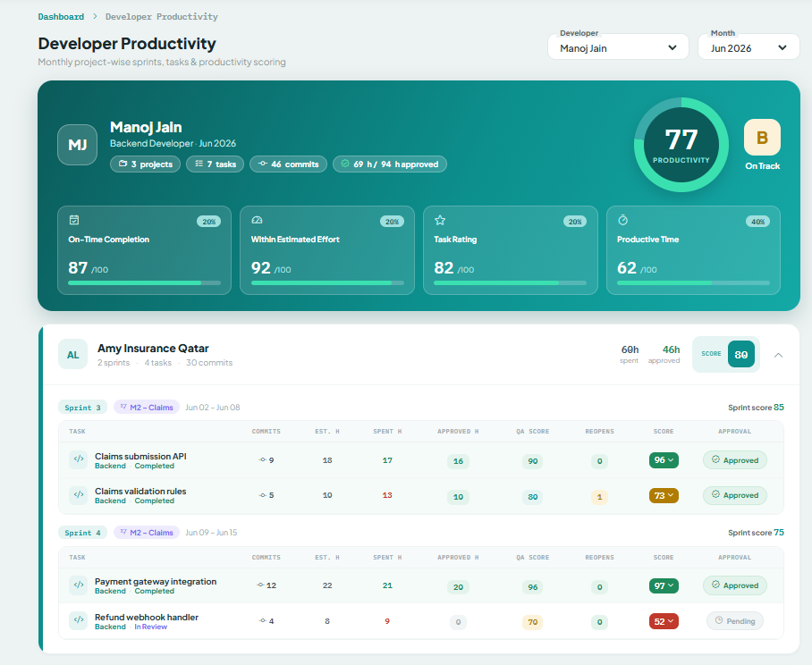This screenshot has width=812, height=665.
Task: Click the approved hours 20 badge
Action: coord(458,587)
